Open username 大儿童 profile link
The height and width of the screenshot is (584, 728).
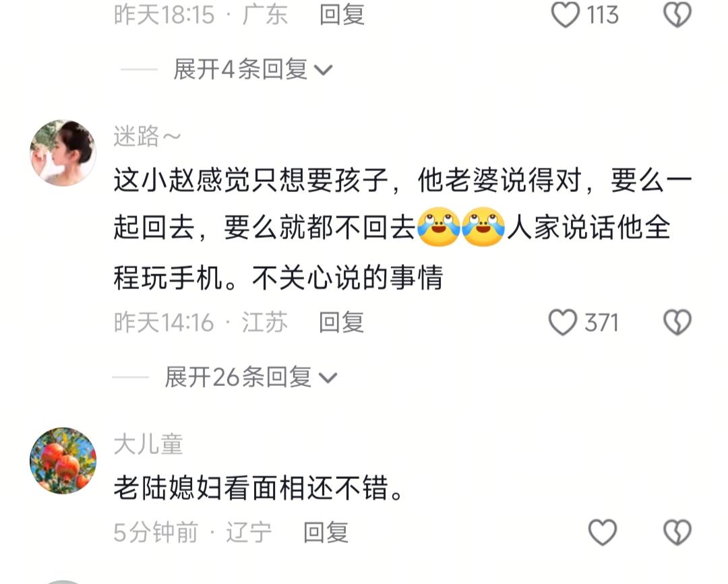148,444
